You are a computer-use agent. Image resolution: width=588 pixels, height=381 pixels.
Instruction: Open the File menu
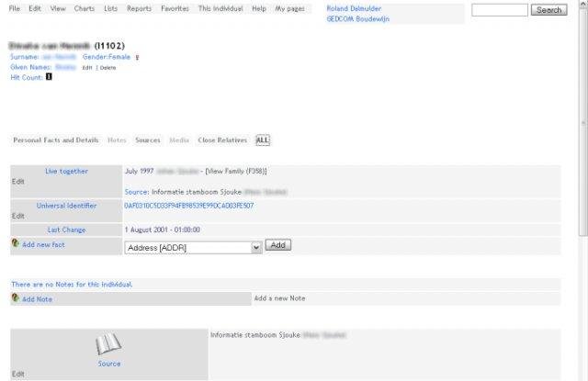[15, 8]
